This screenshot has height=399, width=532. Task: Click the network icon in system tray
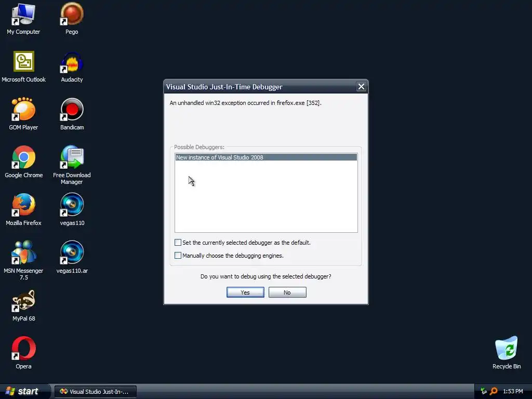pos(484,391)
